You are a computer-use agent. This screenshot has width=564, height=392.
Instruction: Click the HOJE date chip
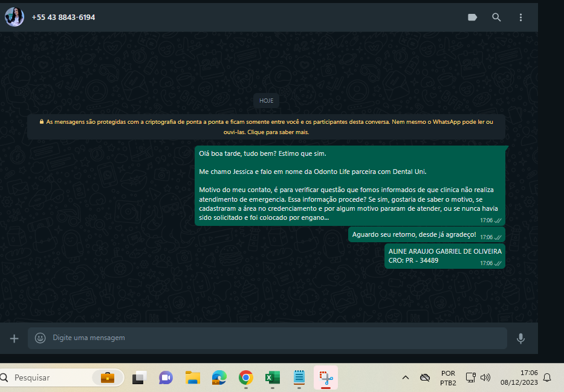coord(266,101)
